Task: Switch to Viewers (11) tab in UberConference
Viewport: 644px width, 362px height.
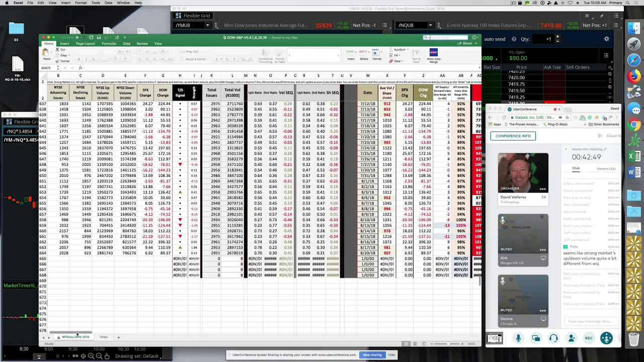Action: coord(605,168)
